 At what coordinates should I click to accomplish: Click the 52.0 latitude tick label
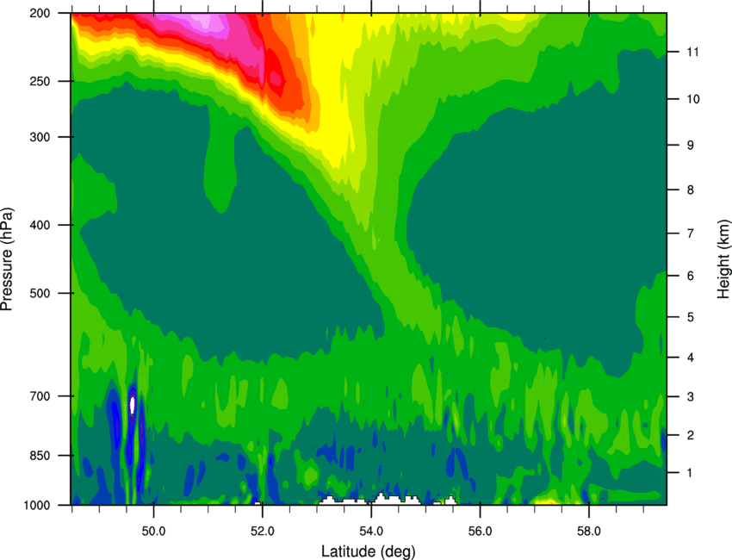(263, 532)
